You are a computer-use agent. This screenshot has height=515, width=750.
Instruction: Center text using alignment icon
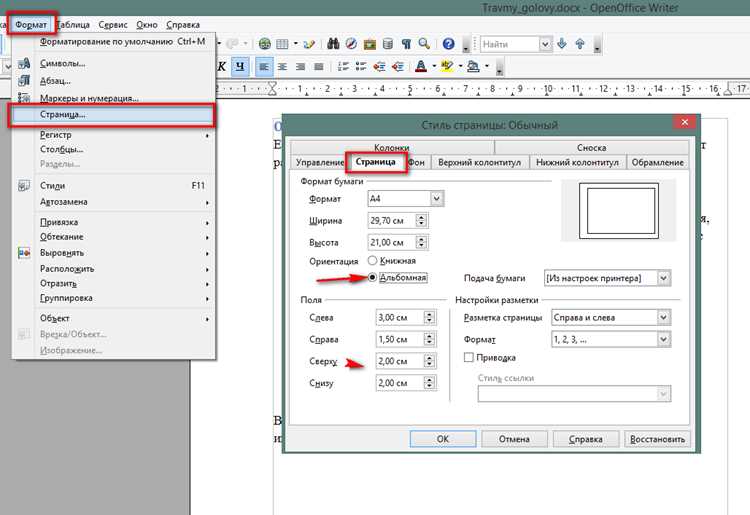click(x=283, y=66)
